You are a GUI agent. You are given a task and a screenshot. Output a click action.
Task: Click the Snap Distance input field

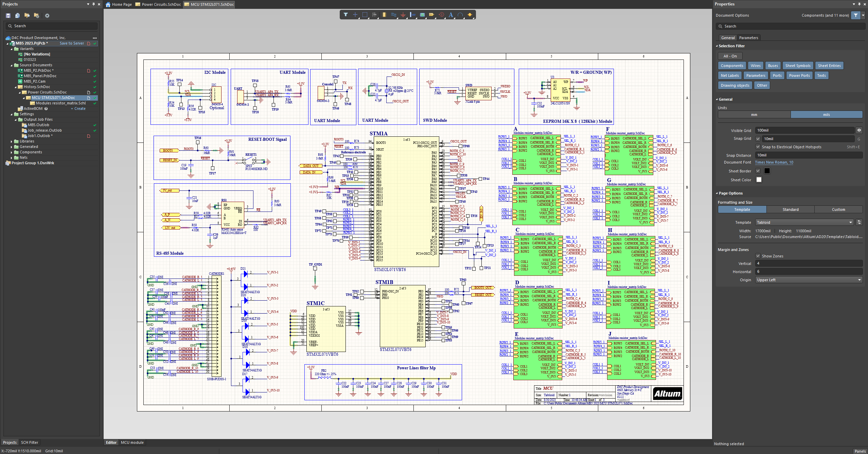click(x=809, y=155)
